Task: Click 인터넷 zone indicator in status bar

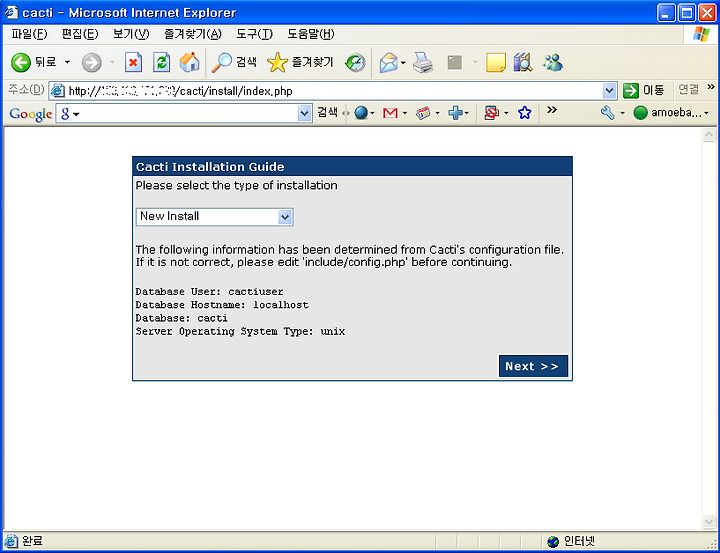Action: coord(571,541)
